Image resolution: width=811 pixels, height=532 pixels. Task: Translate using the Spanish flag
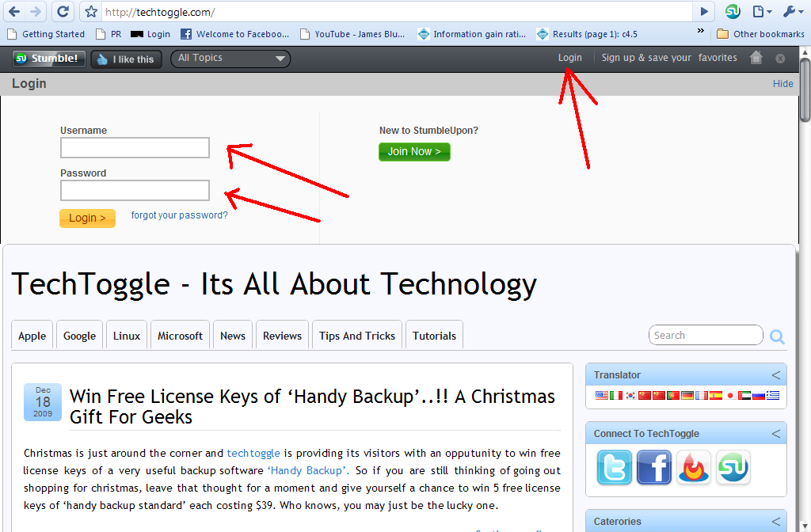pyautogui.click(x=716, y=396)
